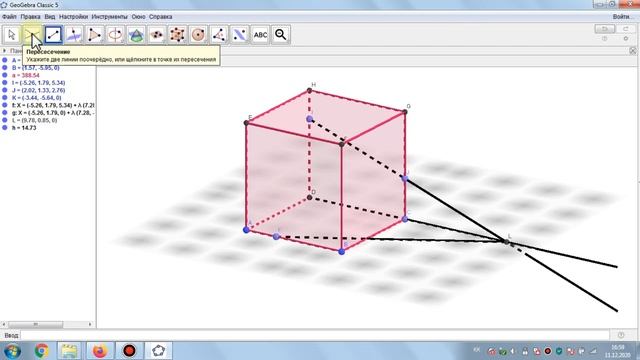Toggle visibility of point B

pyautogui.click(x=5, y=68)
